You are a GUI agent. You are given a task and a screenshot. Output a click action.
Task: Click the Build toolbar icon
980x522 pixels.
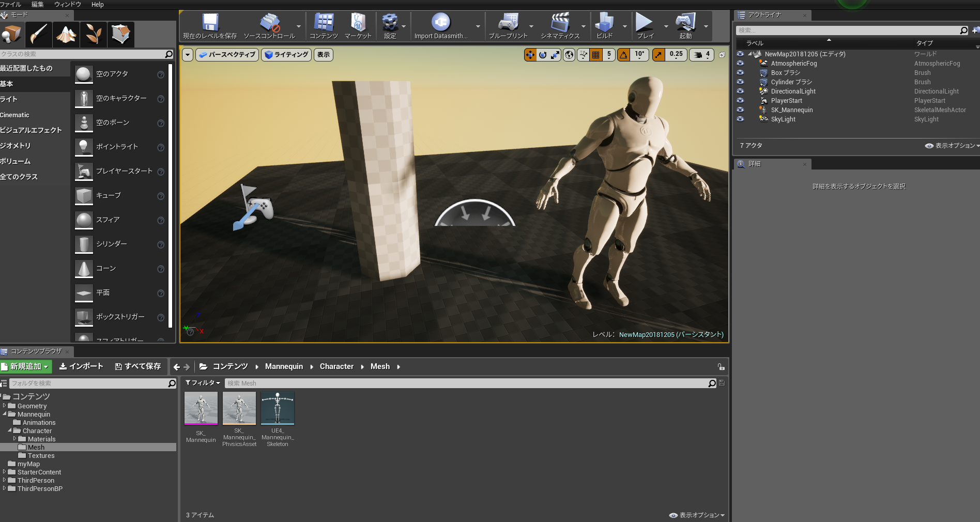click(x=604, y=23)
